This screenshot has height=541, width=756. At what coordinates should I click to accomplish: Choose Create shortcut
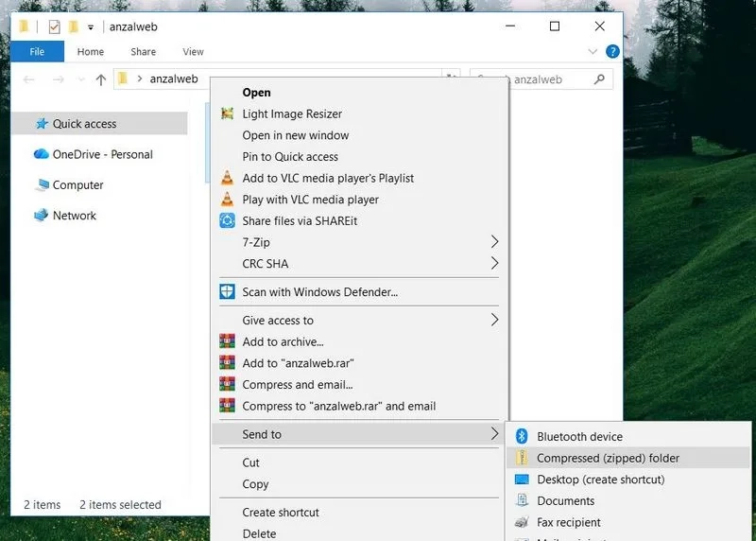(359, 512)
